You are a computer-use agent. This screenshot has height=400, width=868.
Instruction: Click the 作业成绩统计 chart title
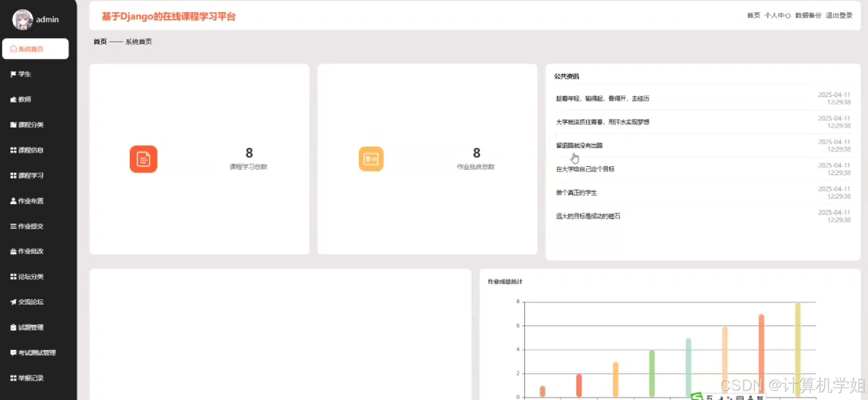pos(505,281)
